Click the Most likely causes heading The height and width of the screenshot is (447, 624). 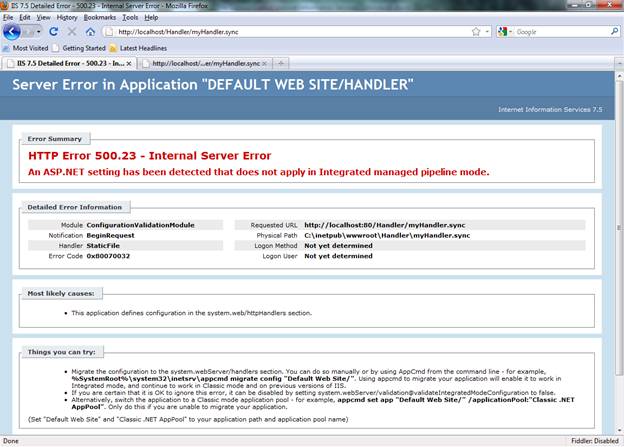pyautogui.click(x=61, y=293)
